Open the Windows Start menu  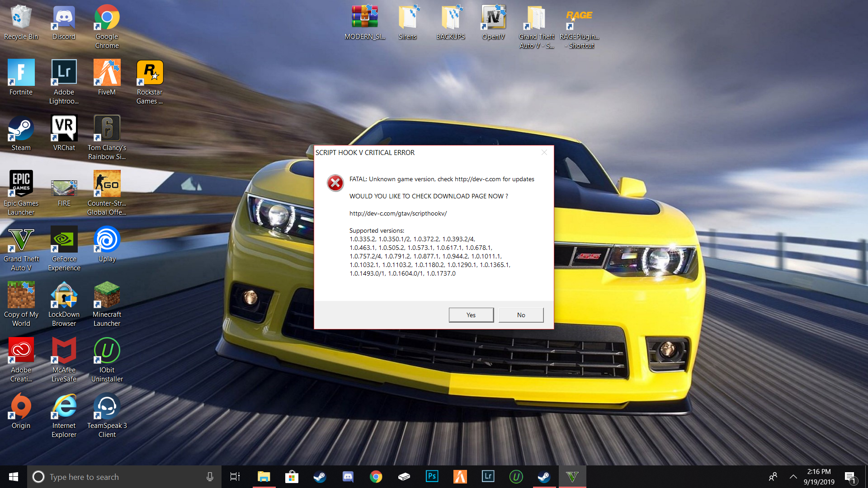(x=14, y=477)
